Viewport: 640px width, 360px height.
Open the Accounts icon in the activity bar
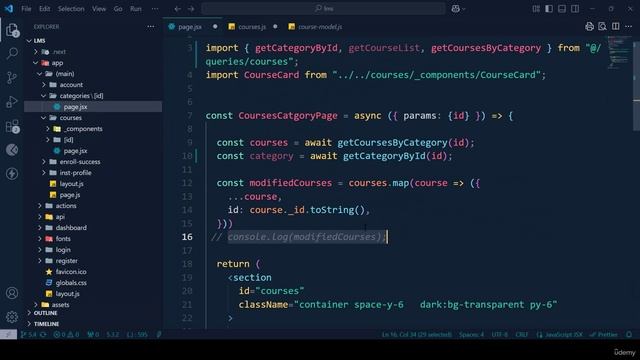[x=12, y=293]
